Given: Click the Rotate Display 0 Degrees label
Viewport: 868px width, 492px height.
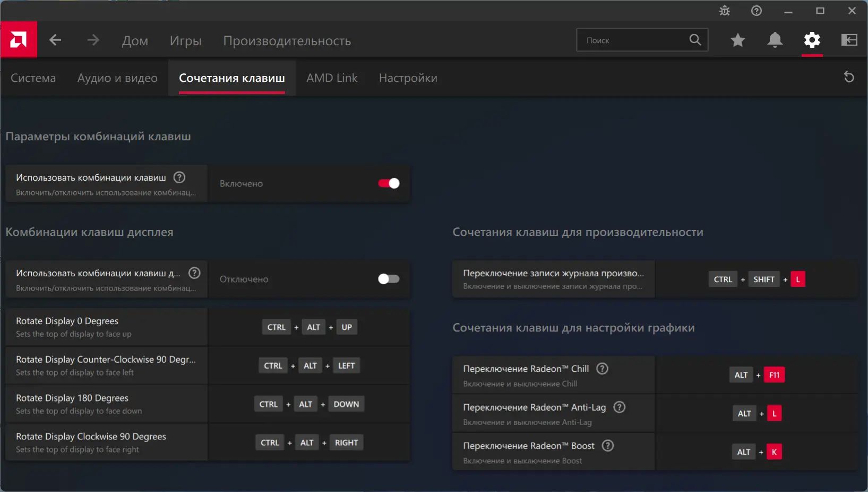Looking at the screenshot, I should click(67, 321).
